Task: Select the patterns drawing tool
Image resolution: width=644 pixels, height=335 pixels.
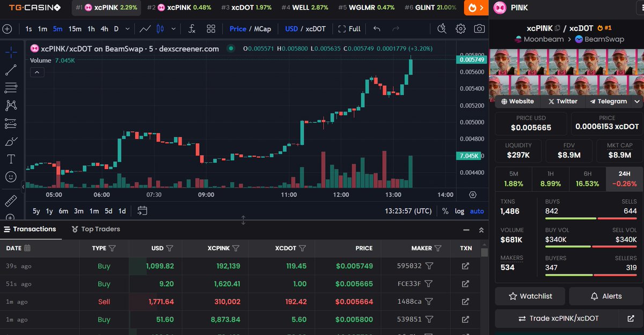Action: pyautogui.click(x=11, y=106)
